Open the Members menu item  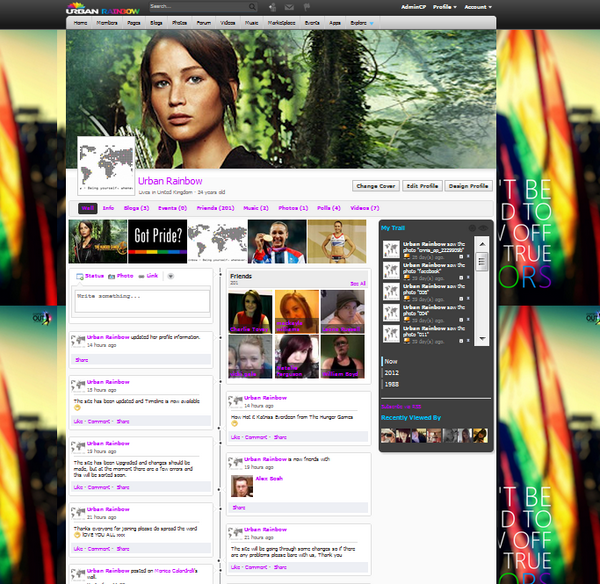pyautogui.click(x=107, y=23)
